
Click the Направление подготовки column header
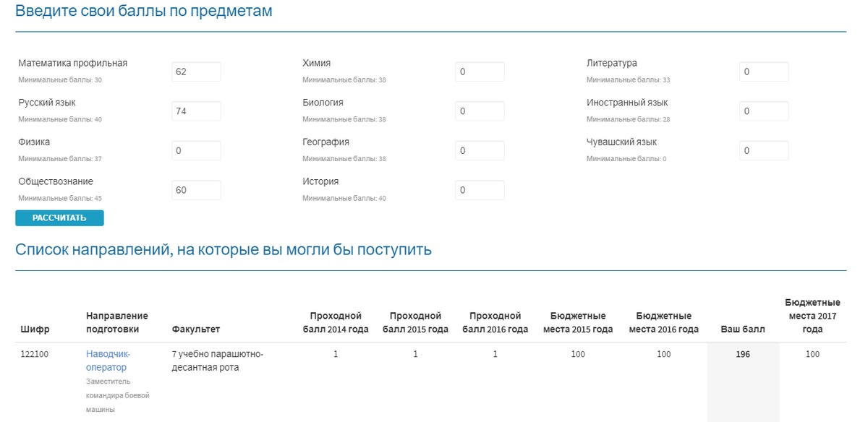point(117,322)
